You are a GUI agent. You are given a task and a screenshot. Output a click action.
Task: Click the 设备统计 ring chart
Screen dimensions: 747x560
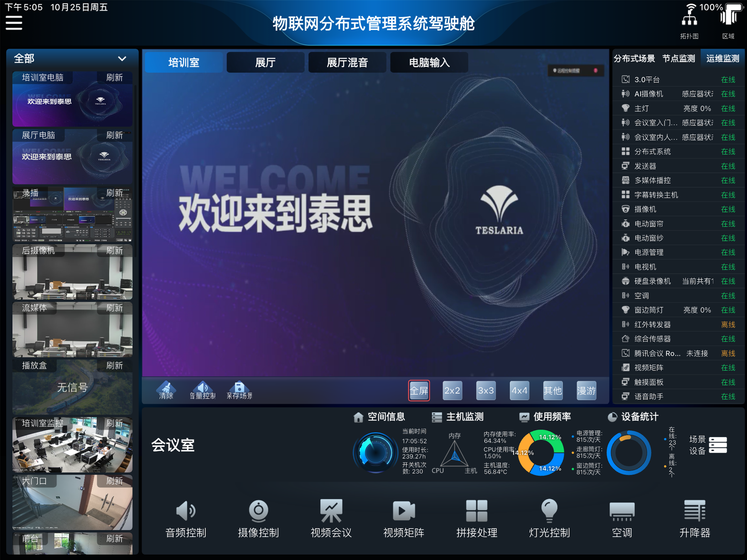628,453
